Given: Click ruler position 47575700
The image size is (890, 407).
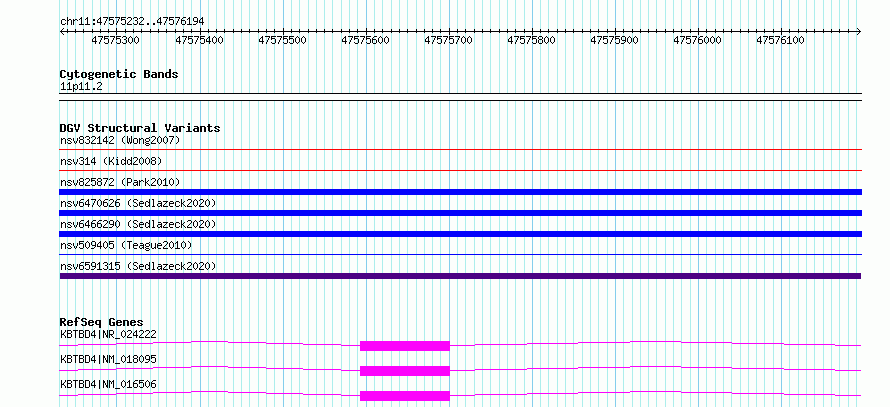Looking at the screenshot, I should (448, 41).
